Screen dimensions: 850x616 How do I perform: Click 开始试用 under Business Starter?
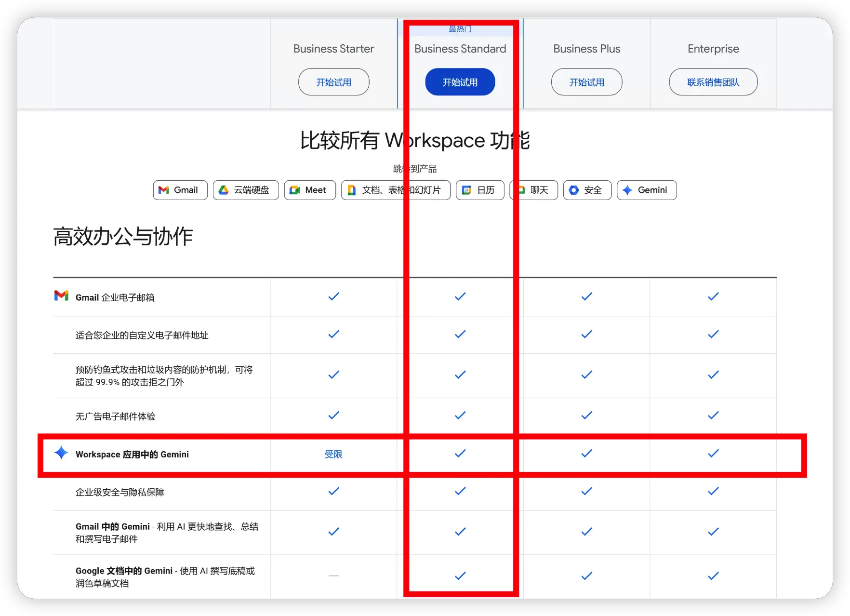point(333,82)
